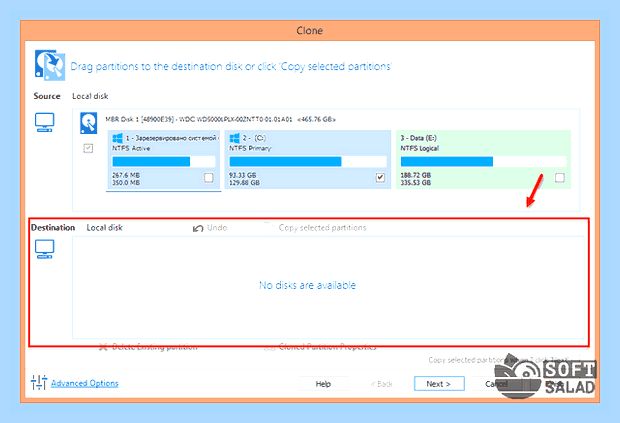
Task: Click the '3 - Data (E:)' partition title
Action: [418, 138]
